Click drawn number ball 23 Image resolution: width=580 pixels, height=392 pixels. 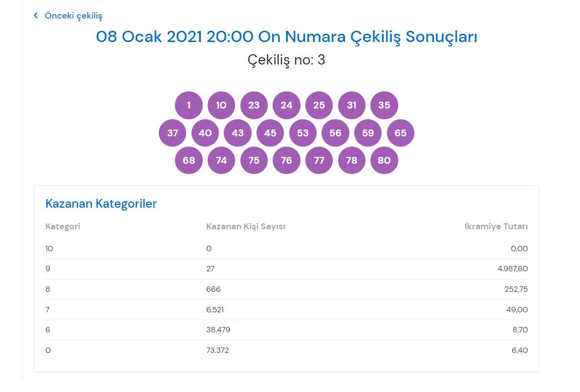click(x=254, y=105)
